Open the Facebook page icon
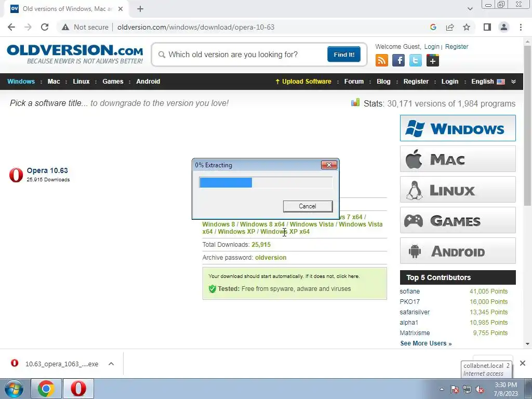This screenshot has width=532, height=399. coord(398,60)
